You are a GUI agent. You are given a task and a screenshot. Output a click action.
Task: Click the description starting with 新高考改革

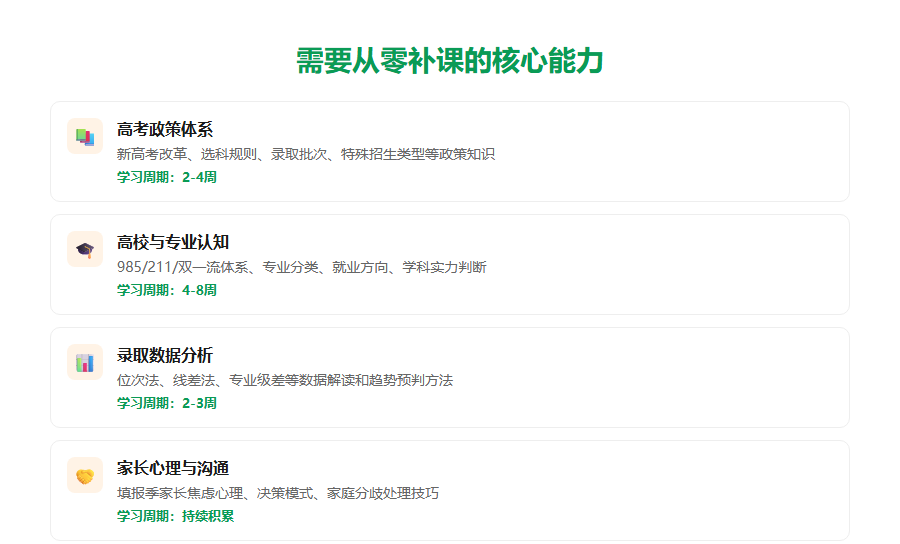pos(306,154)
